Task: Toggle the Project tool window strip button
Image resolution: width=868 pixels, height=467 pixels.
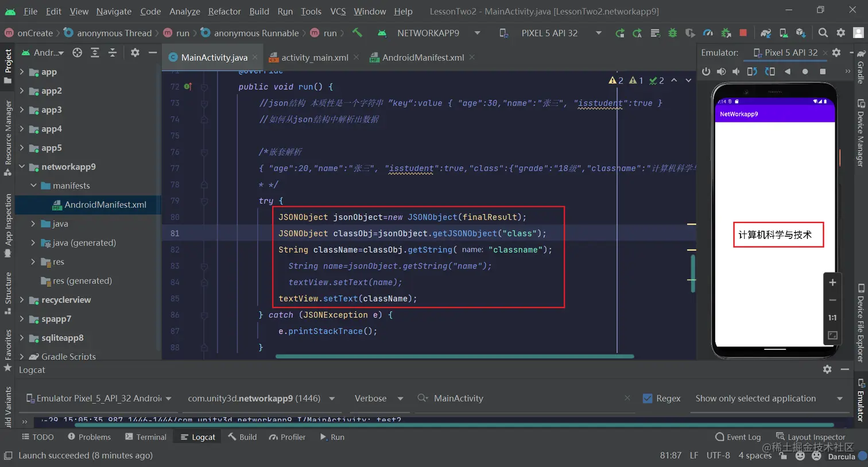Action: tap(8, 65)
